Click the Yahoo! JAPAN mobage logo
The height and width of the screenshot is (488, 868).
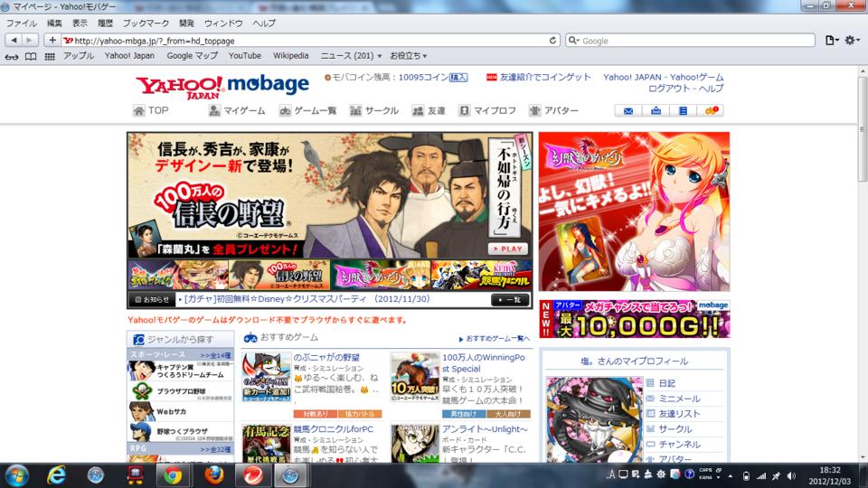tap(222, 87)
